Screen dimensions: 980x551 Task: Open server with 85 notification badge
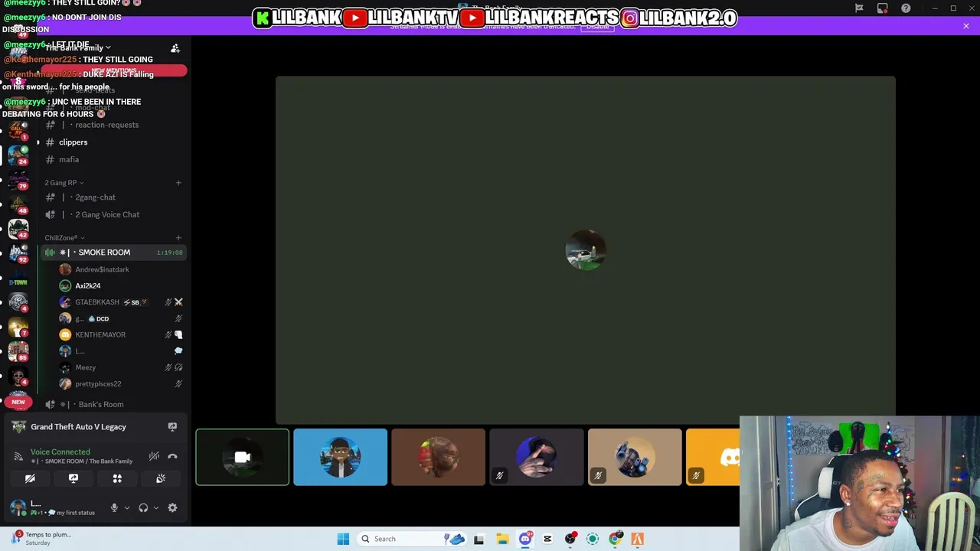coord(18,351)
